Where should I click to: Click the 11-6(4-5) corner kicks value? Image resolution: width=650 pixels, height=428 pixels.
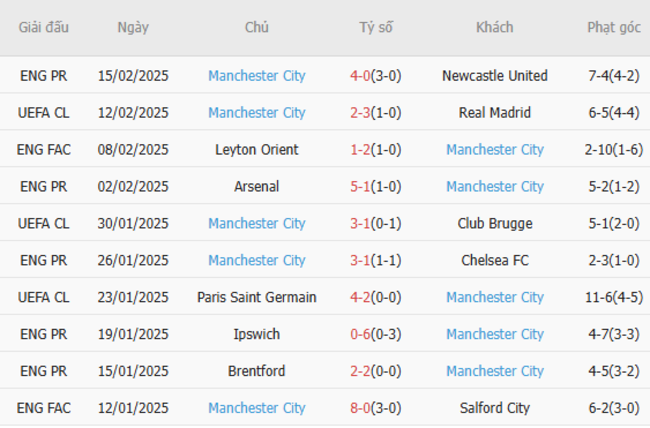[x=614, y=298]
